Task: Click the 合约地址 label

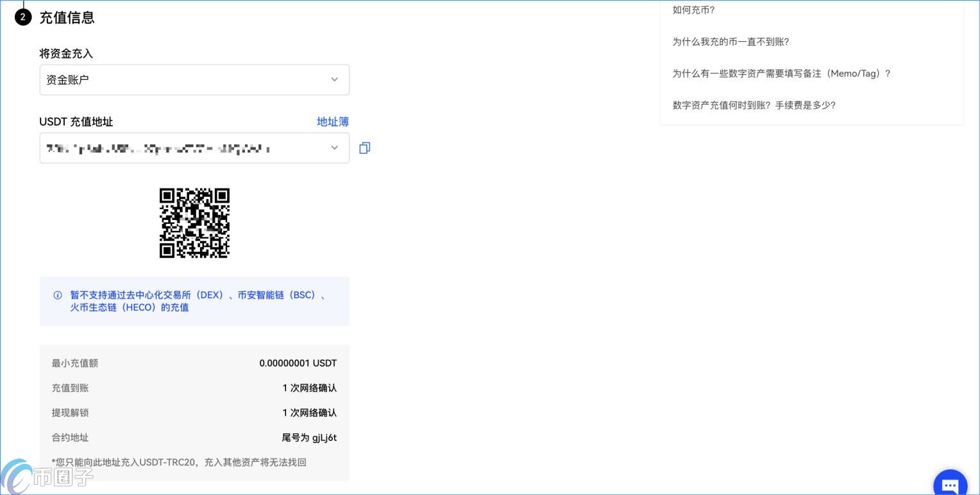Action: (x=71, y=438)
